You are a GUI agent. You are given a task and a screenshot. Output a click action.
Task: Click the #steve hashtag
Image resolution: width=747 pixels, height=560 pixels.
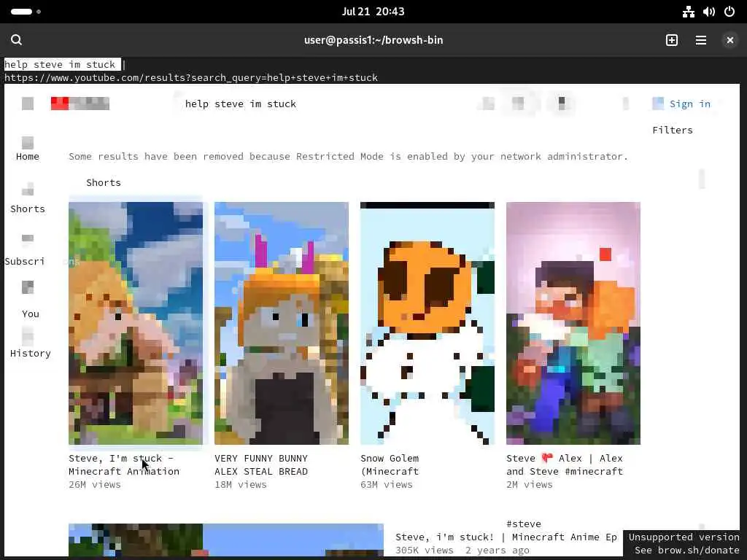(524, 524)
